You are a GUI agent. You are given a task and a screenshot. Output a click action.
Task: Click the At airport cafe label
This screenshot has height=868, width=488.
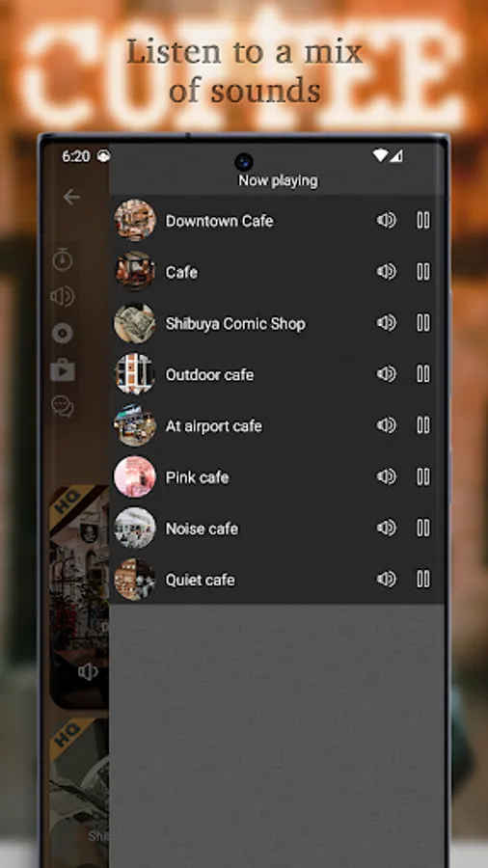click(213, 426)
